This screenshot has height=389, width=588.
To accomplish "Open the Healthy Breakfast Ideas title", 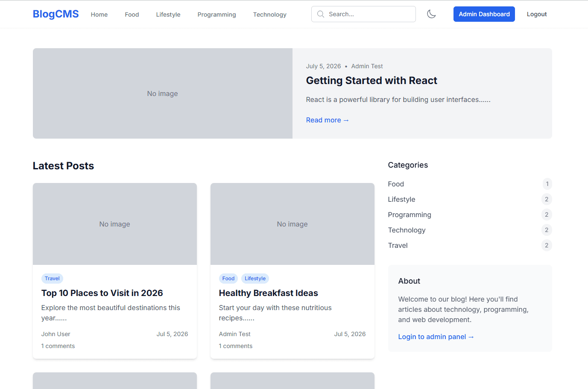I will pyautogui.click(x=269, y=293).
